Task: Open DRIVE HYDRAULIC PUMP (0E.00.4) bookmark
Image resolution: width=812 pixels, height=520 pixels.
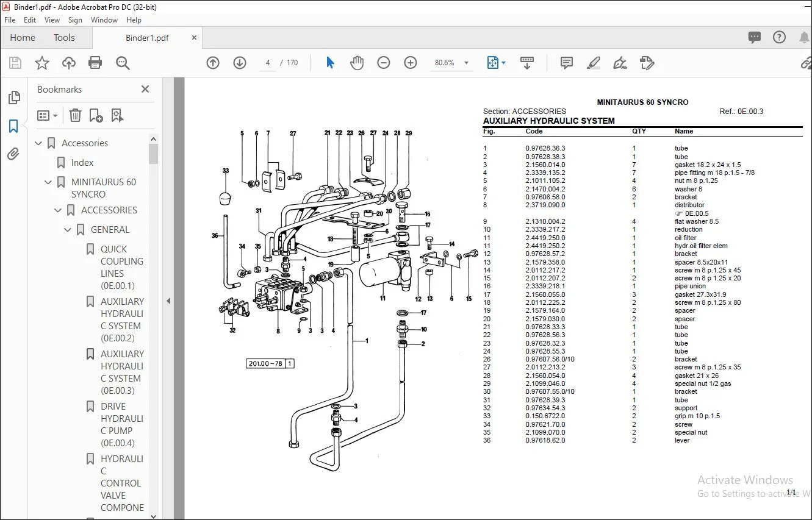Action: [122, 425]
